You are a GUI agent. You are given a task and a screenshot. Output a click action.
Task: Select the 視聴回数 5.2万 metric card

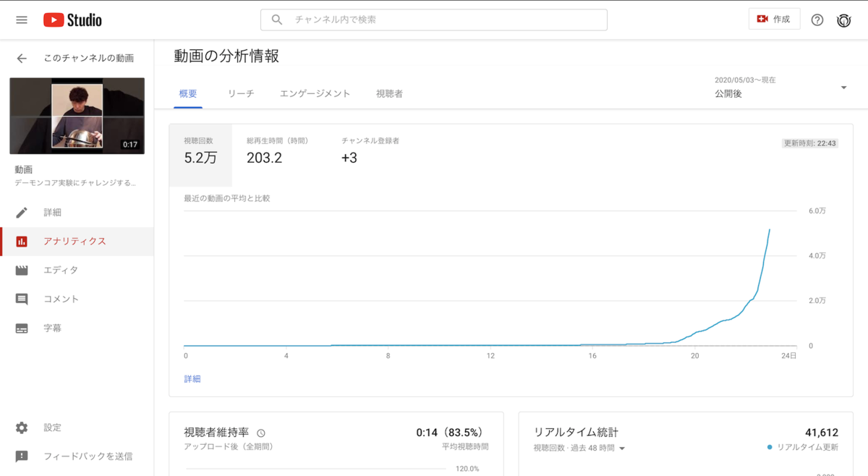pos(200,155)
